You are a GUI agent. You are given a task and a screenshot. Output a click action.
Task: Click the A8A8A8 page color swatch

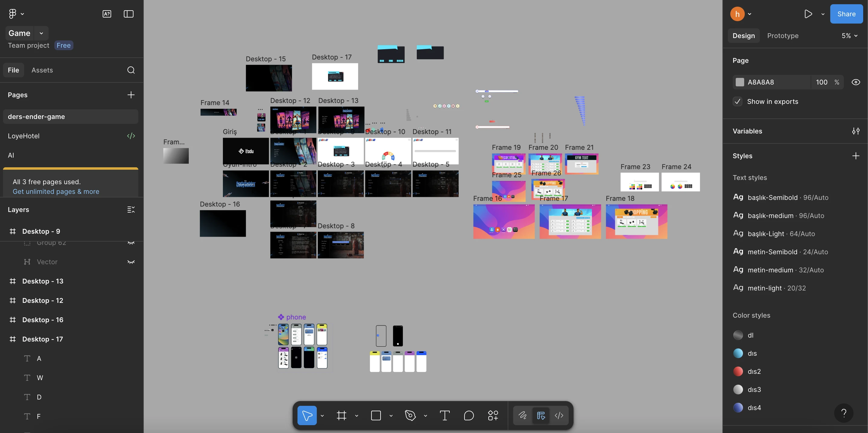point(740,82)
